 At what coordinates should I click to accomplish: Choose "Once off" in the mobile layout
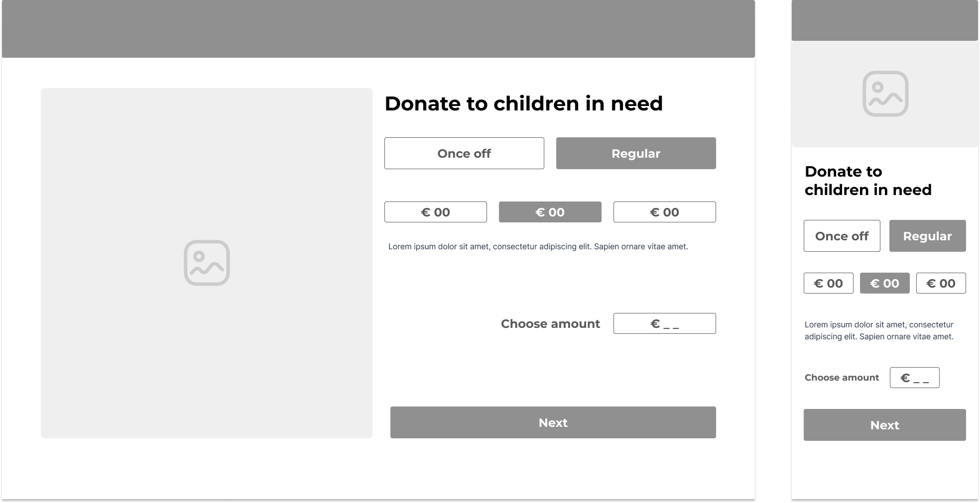(842, 236)
